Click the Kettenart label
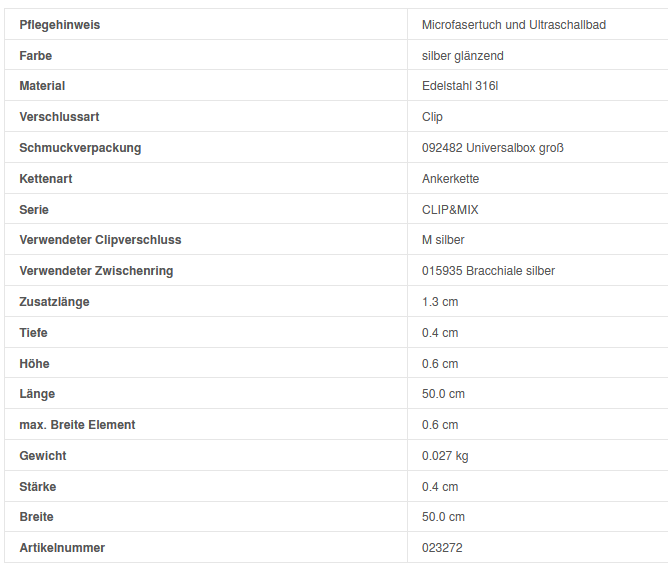The width and height of the screenshot is (668, 568). pos(46,179)
